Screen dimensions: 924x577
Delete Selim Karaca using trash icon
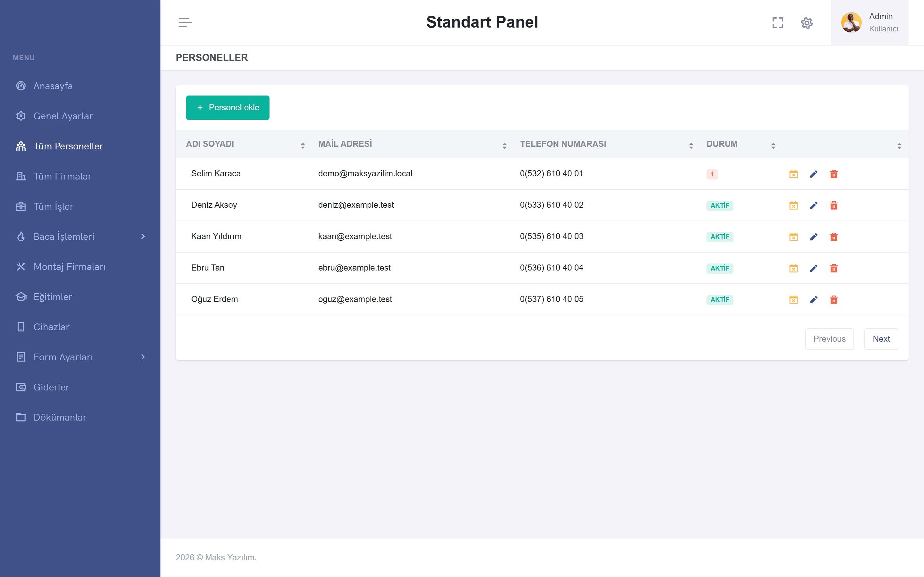click(834, 174)
